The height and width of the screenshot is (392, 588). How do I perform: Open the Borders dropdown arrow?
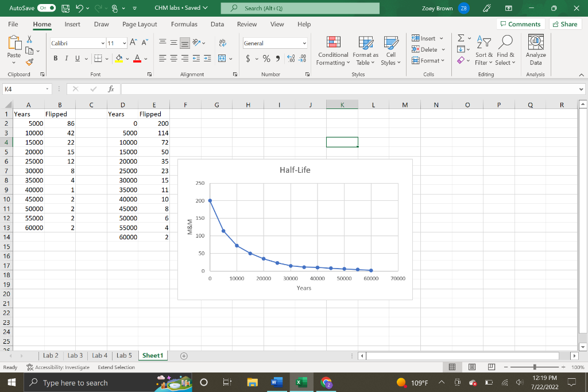coord(107,59)
